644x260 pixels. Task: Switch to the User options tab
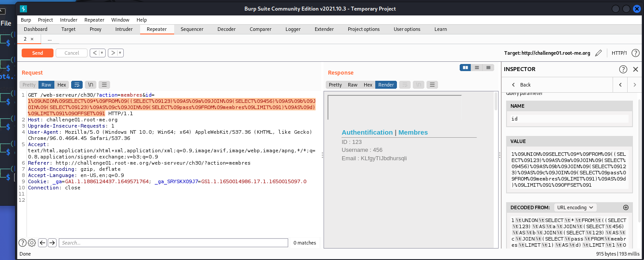[407, 29]
